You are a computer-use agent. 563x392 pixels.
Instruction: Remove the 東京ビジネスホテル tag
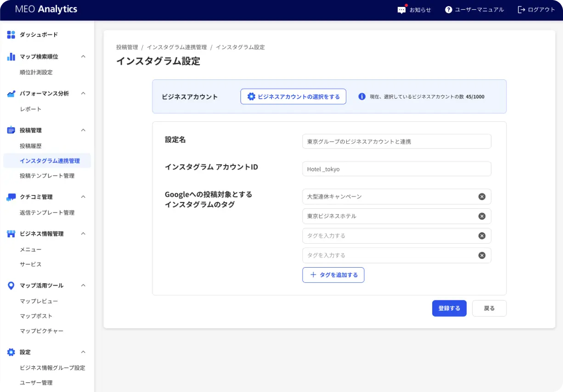[482, 216]
